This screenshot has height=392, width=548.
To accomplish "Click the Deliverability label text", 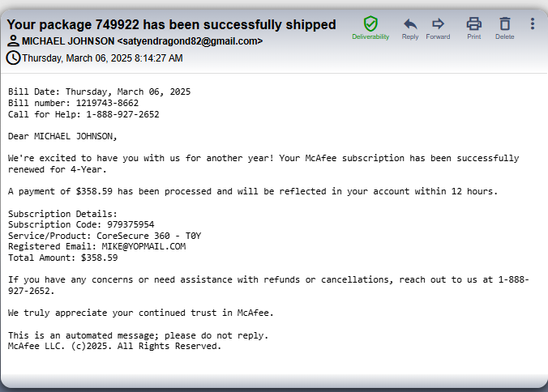I will (370, 36).
